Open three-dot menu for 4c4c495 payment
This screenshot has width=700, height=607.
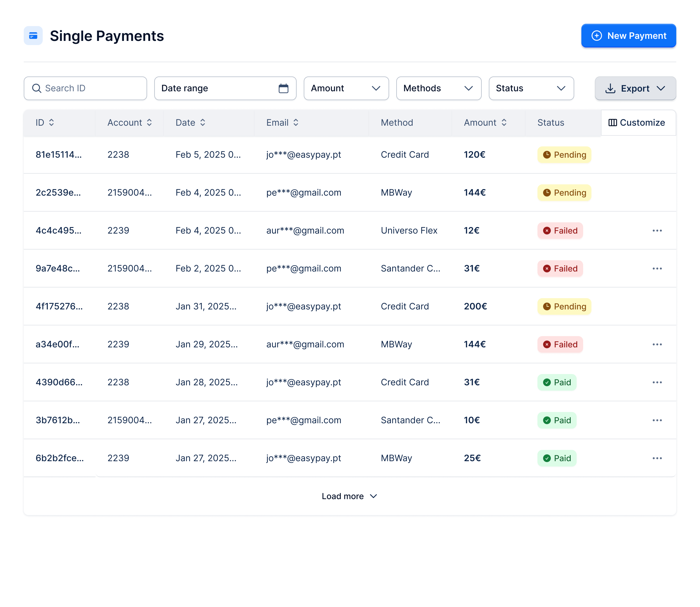pyautogui.click(x=657, y=231)
